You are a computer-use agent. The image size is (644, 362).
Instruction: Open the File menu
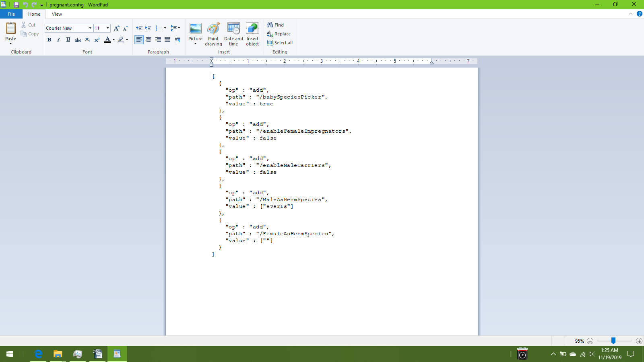pos(11,14)
